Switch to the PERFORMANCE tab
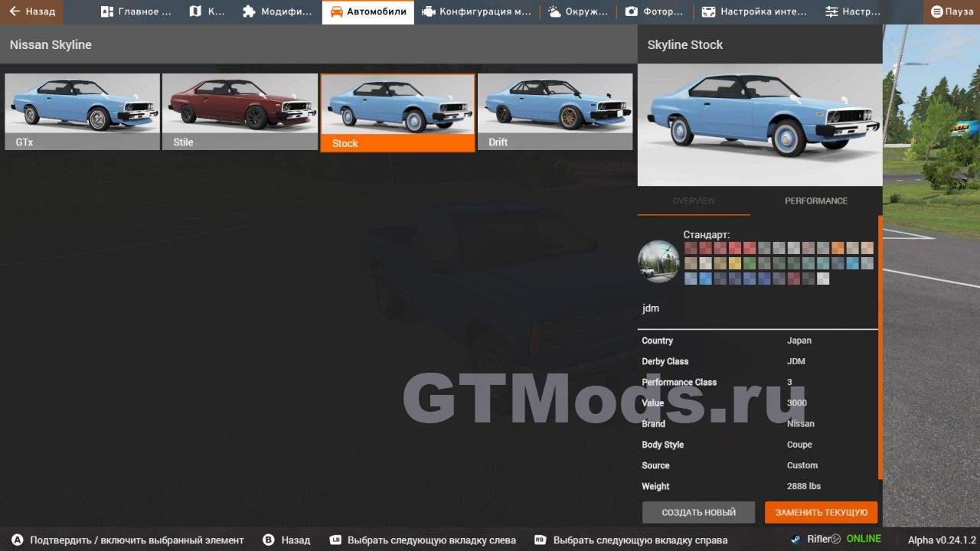Viewport: 980px width, 551px height. [816, 201]
